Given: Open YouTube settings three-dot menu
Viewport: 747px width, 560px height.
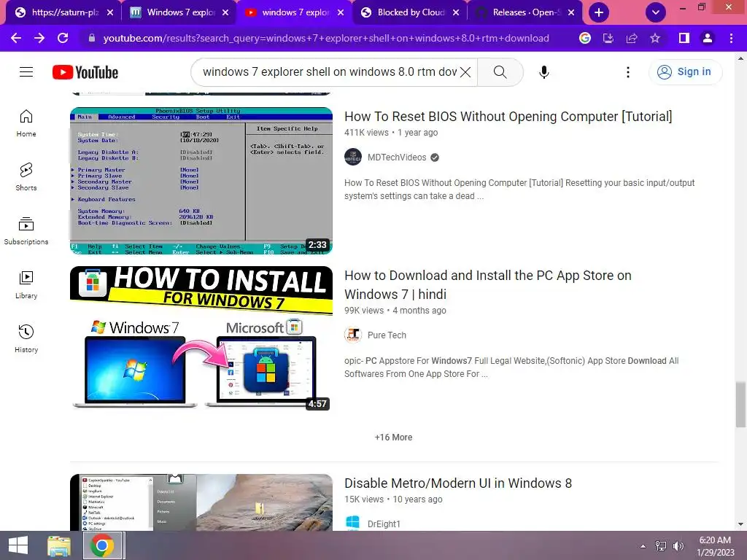Looking at the screenshot, I should (x=628, y=72).
